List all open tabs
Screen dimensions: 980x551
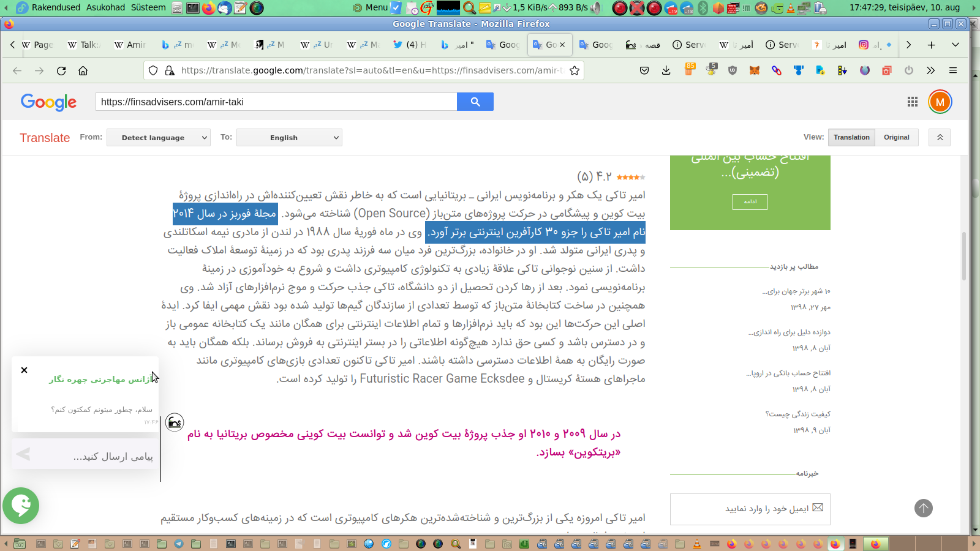click(956, 45)
